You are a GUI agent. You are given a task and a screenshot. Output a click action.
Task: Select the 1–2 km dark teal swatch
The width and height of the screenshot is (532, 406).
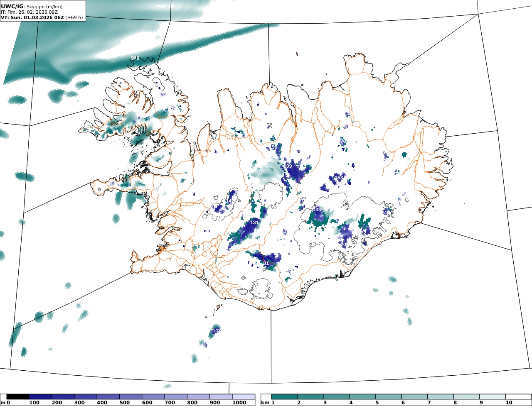coord(284,397)
